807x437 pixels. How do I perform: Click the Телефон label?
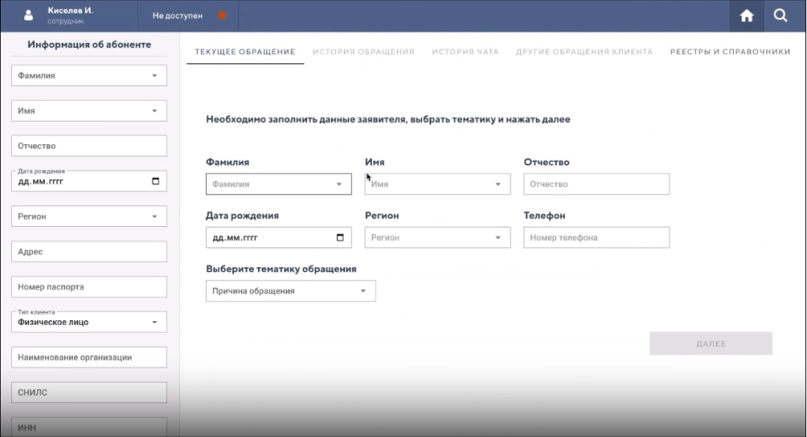pos(545,216)
